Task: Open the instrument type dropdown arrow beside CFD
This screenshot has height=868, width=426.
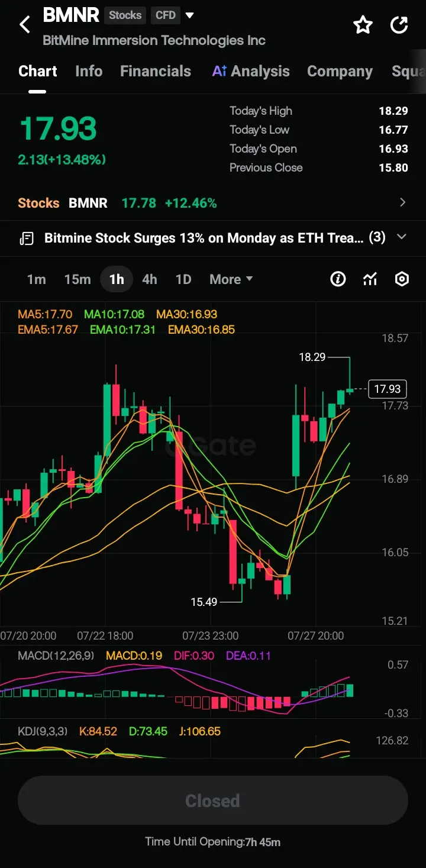Action: [189, 15]
